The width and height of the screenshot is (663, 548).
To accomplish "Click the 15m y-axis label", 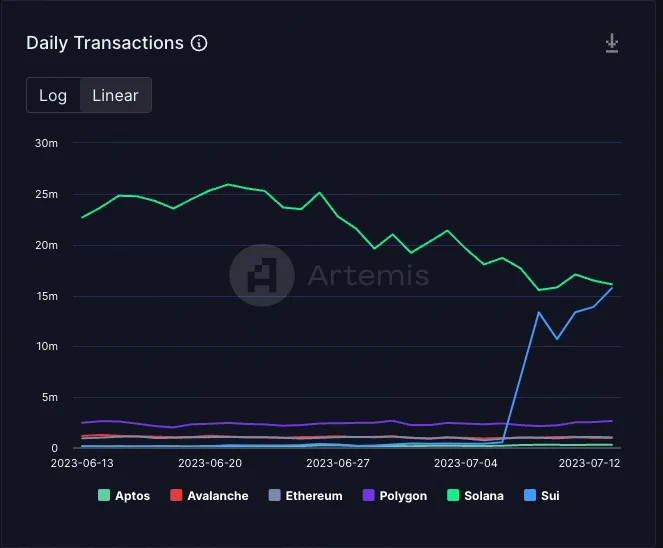I will (47, 296).
